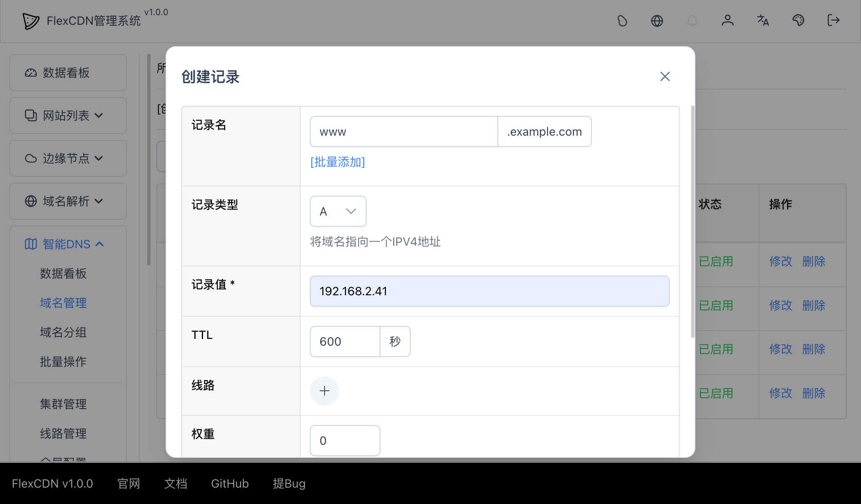
Task: Click the [批量添加] batch add link
Action: coord(337,162)
